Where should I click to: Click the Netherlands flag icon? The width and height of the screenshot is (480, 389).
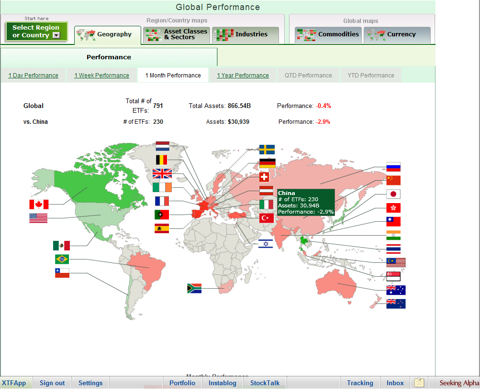click(162, 146)
